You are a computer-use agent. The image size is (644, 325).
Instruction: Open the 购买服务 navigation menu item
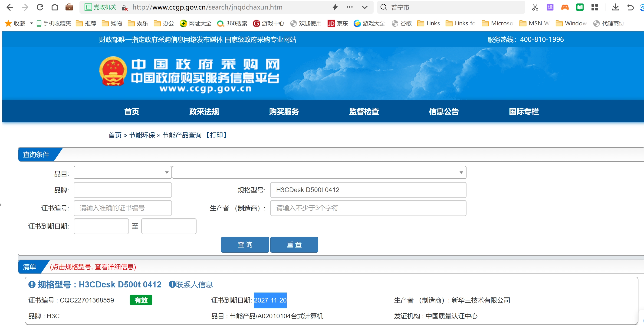[x=284, y=112]
